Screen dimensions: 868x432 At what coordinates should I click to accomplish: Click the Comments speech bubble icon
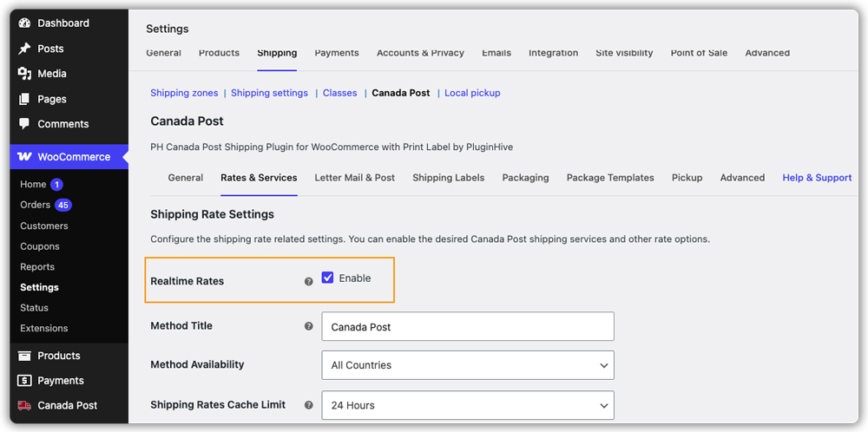pos(24,124)
